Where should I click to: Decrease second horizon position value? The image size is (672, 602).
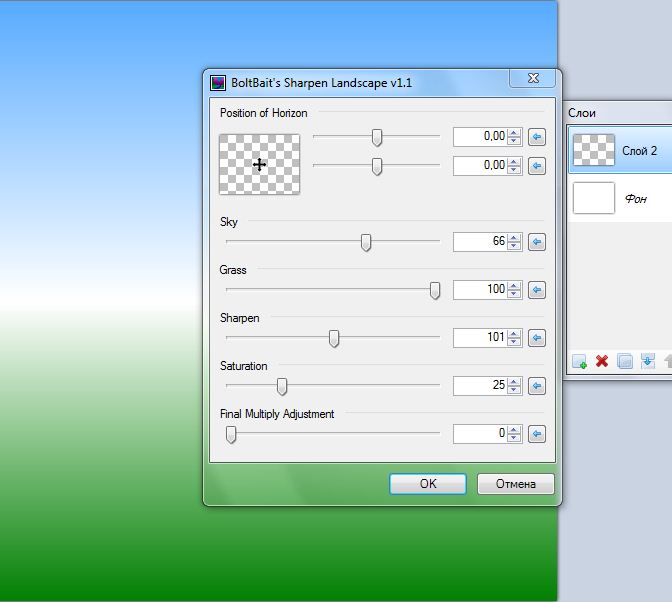(514, 170)
